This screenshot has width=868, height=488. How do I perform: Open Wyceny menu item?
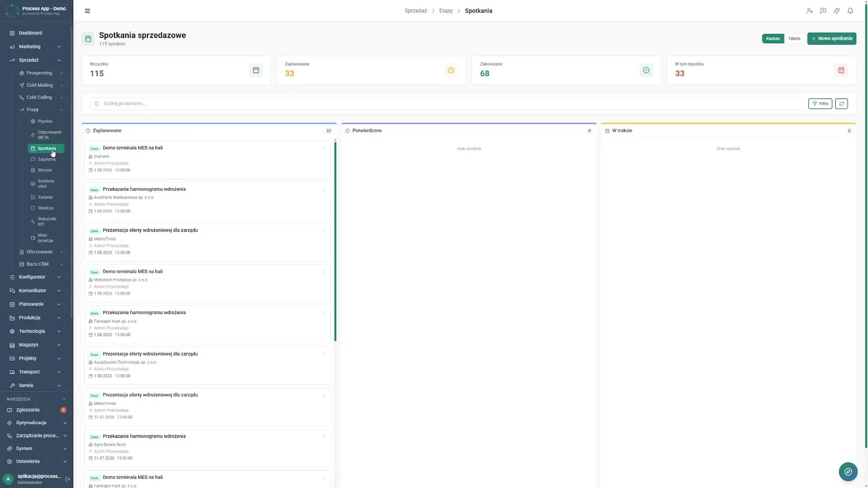click(46, 170)
